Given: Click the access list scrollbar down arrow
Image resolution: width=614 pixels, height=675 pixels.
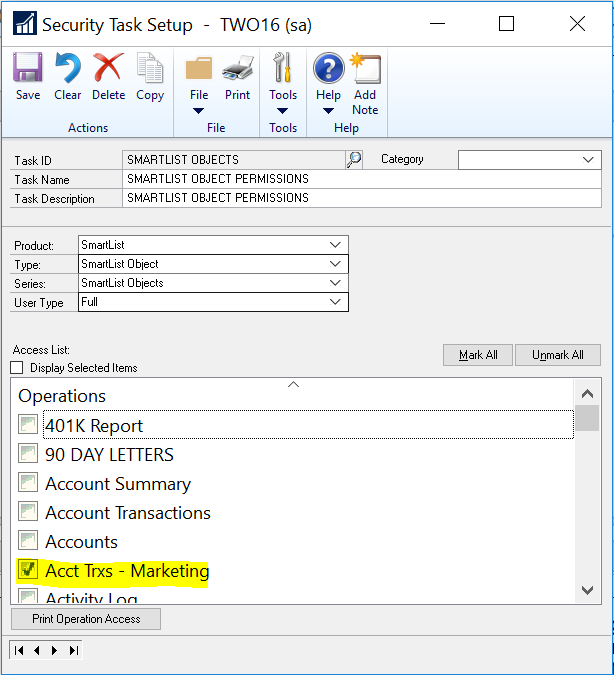Looking at the screenshot, I should (588, 591).
